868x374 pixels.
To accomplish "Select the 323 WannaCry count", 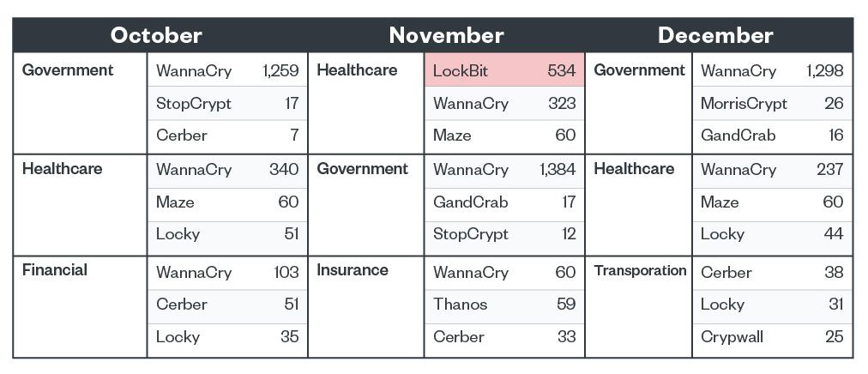I will 562,104.
